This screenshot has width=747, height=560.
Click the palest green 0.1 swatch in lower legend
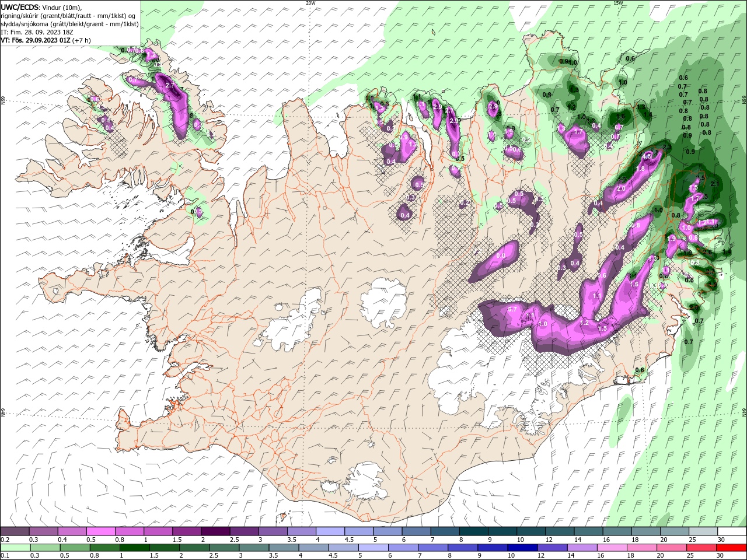(15, 548)
